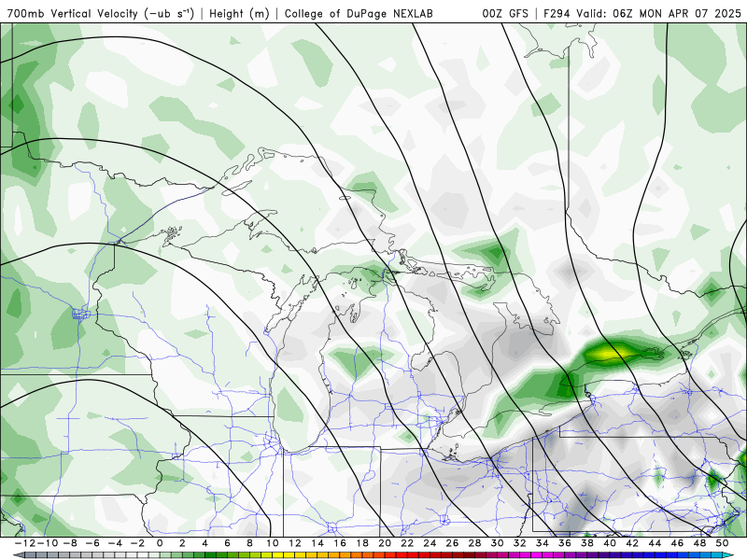747x560 pixels.
Task: Click the '36' legend value
Action: click(x=565, y=543)
